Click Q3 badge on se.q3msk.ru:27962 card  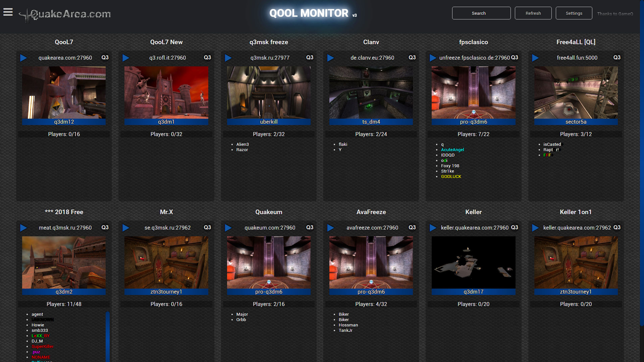[x=207, y=228]
